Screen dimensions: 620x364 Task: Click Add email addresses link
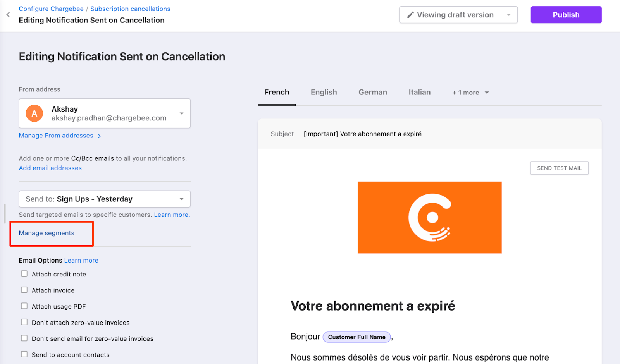[50, 168]
